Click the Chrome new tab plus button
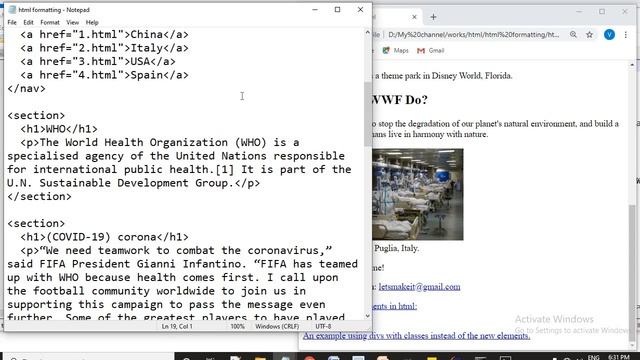The width and height of the screenshot is (640, 360). [x=433, y=17]
